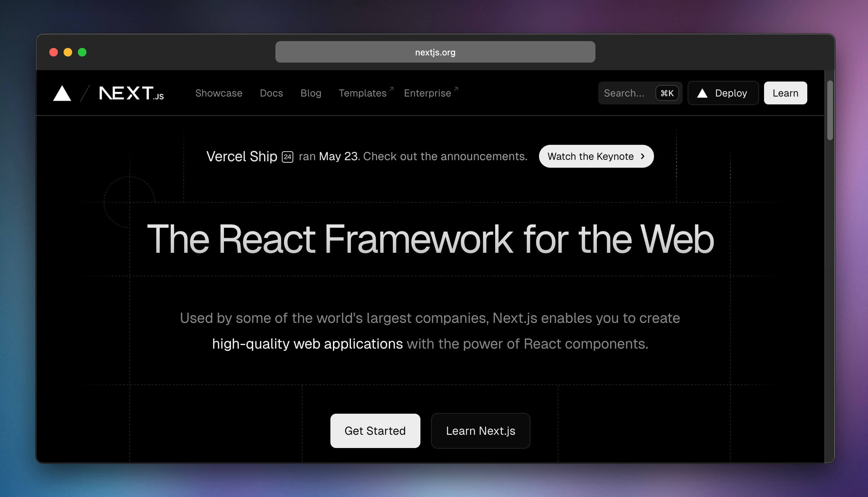The image size is (868, 497).
Task: Click the Learn Next.js button
Action: point(480,431)
